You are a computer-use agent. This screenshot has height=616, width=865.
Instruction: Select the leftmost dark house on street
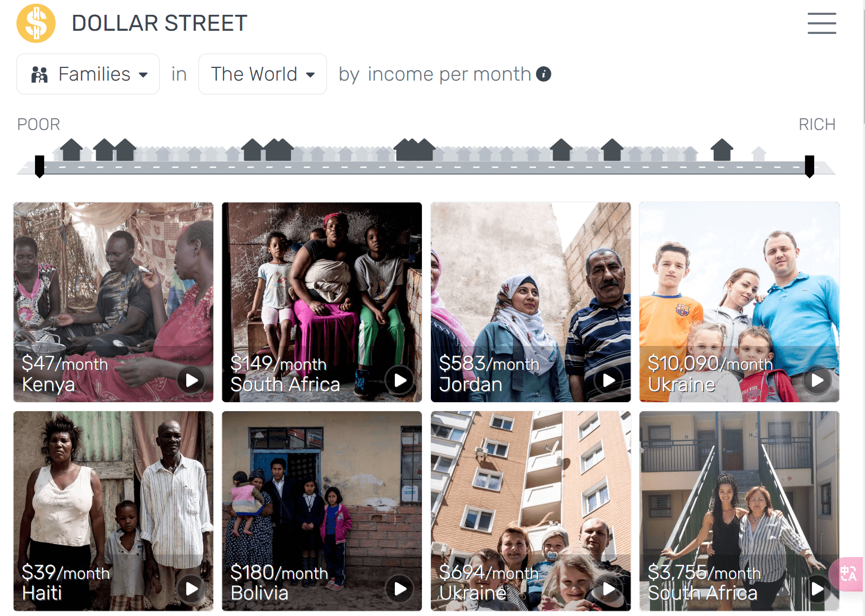pos(71,150)
